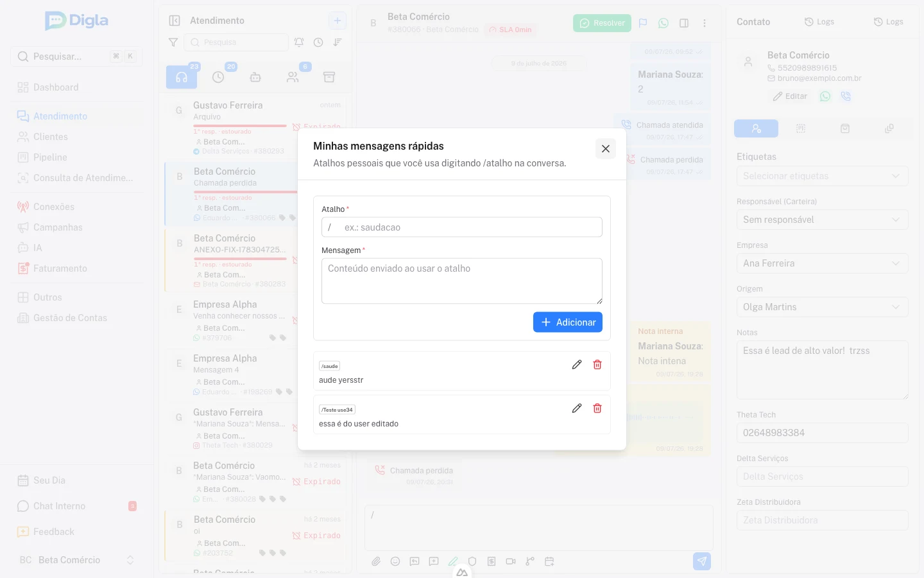Send the message with the paper plane button
Image resolution: width=924 pixels, height=578 pixels.
[702, 561]
